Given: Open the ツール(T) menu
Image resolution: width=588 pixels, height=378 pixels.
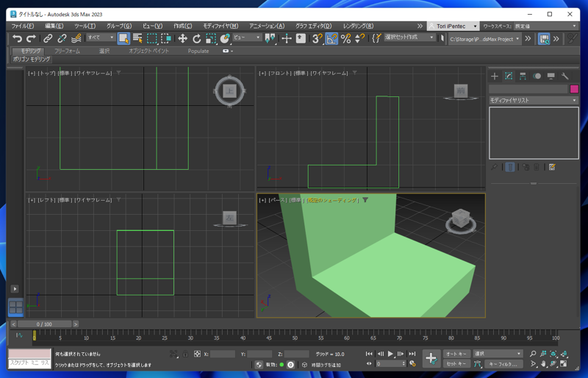Looking at the screenshot, I should (85, 26).
